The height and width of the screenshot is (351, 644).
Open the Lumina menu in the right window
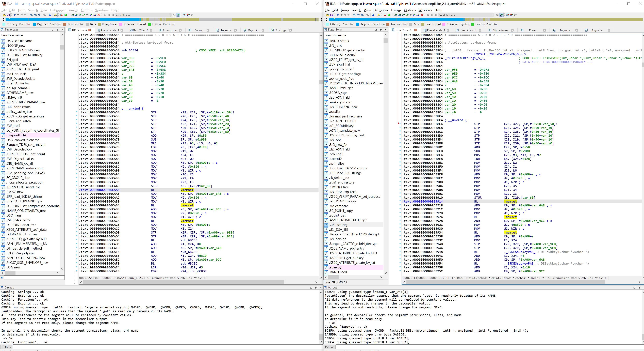coord(396,10)
